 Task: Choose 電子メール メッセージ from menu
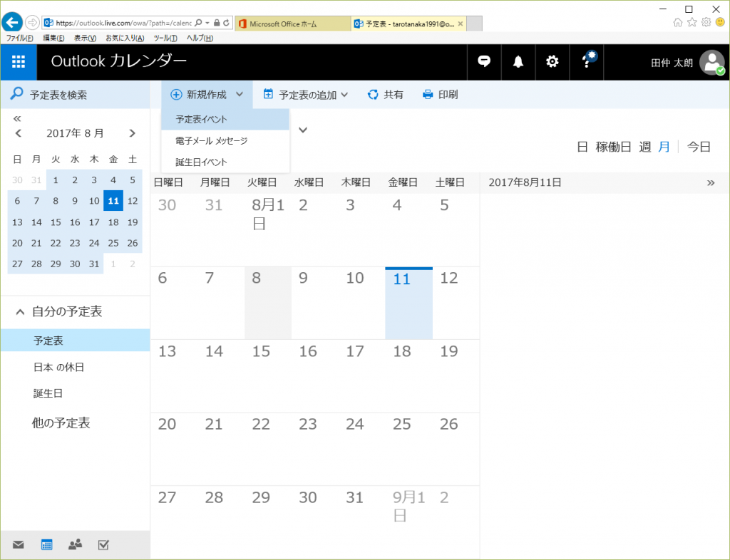tap(225, 140)
